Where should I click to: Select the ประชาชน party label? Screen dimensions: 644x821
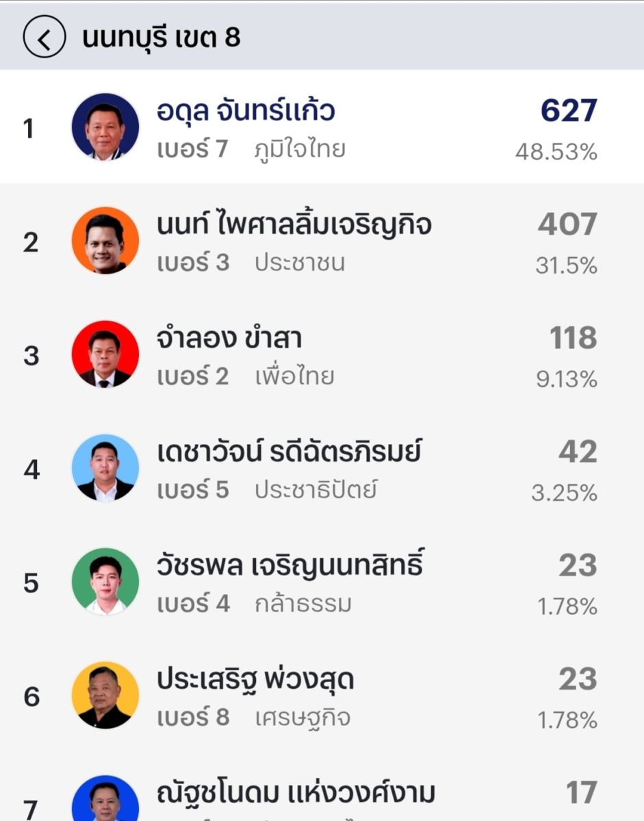(300, 263)
